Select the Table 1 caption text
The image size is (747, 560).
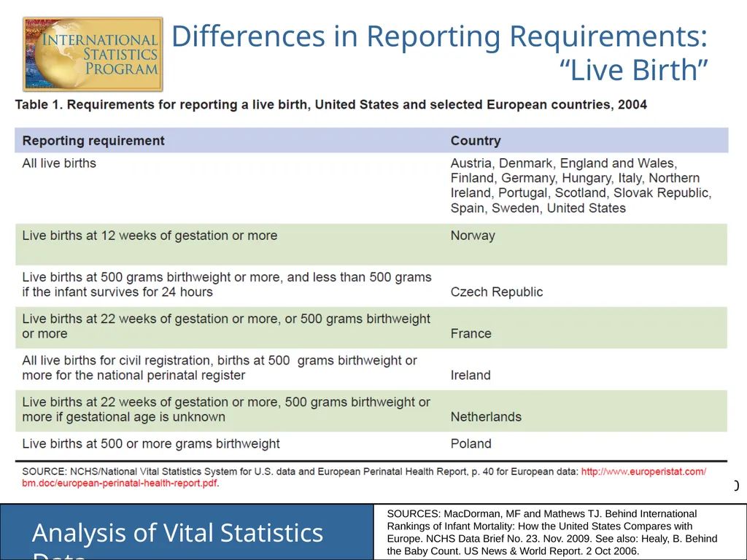331,104
